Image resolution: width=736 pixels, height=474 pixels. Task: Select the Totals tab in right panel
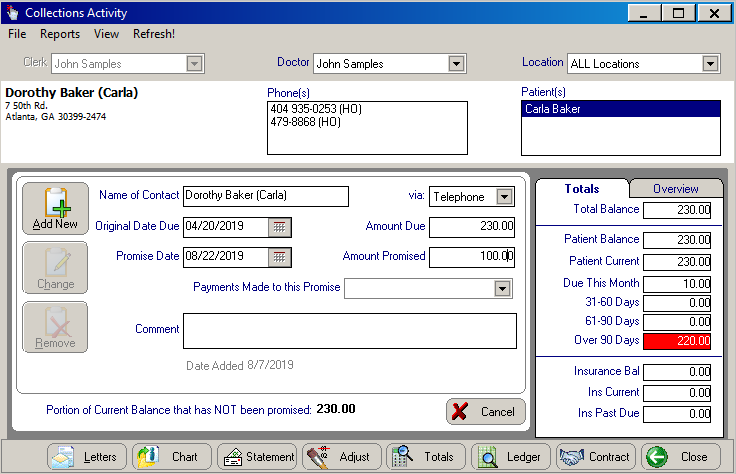pos(582,189)
